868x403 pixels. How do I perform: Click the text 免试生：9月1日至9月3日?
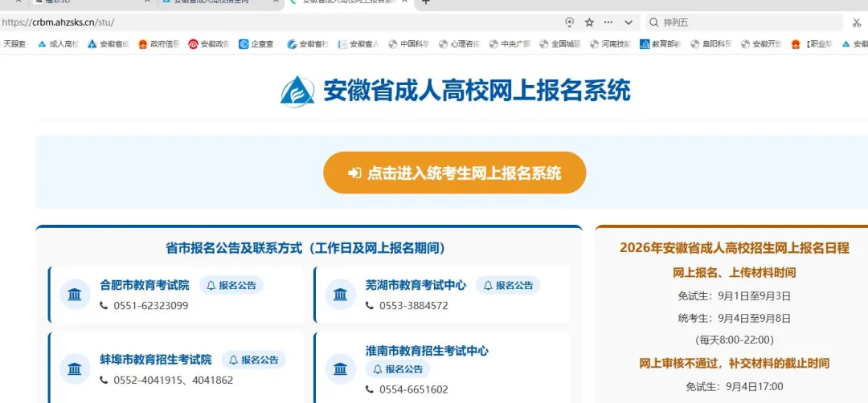735,295
